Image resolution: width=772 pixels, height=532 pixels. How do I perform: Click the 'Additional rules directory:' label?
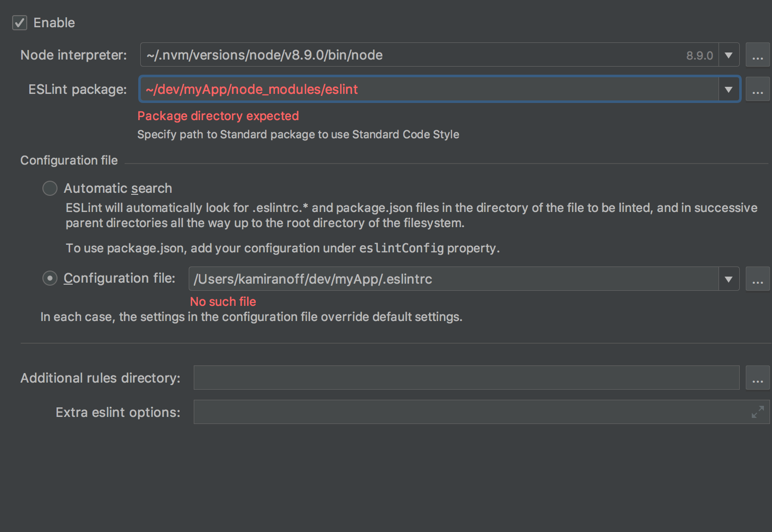click(x=100, y=378)
